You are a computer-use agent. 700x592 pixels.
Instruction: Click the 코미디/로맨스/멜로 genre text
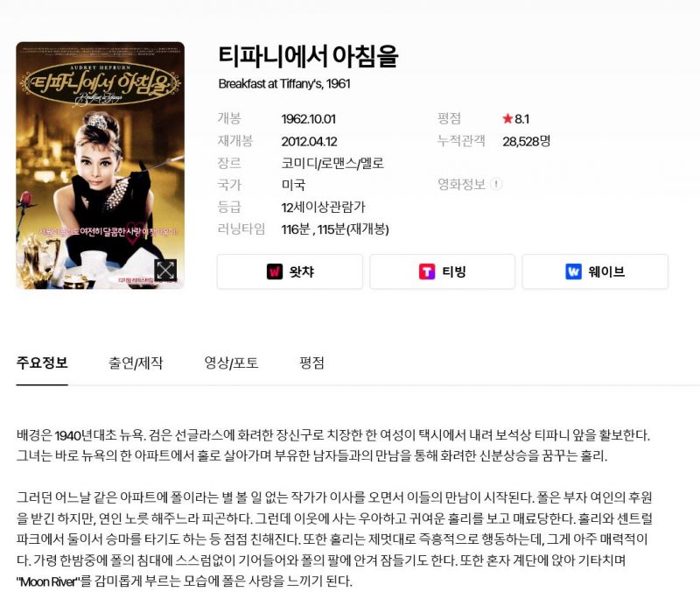(332, 163)
